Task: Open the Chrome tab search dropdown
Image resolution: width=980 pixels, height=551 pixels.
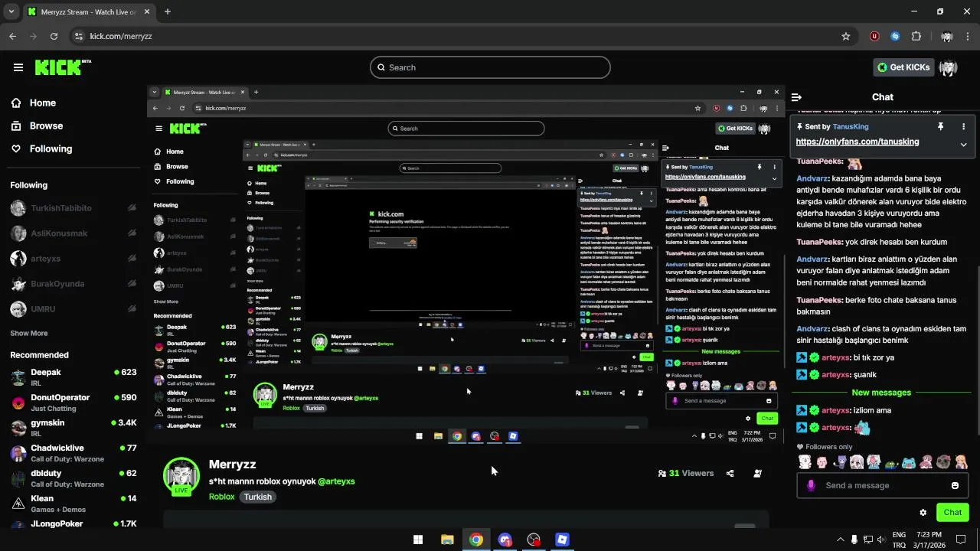Action: click(x=11, y=11)
